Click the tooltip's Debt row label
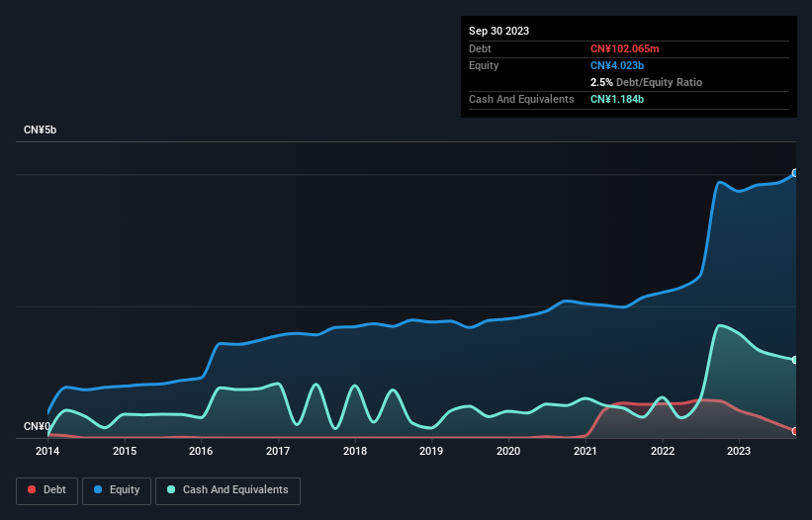This screenshot has width=812, height=520. coord(480,48)
